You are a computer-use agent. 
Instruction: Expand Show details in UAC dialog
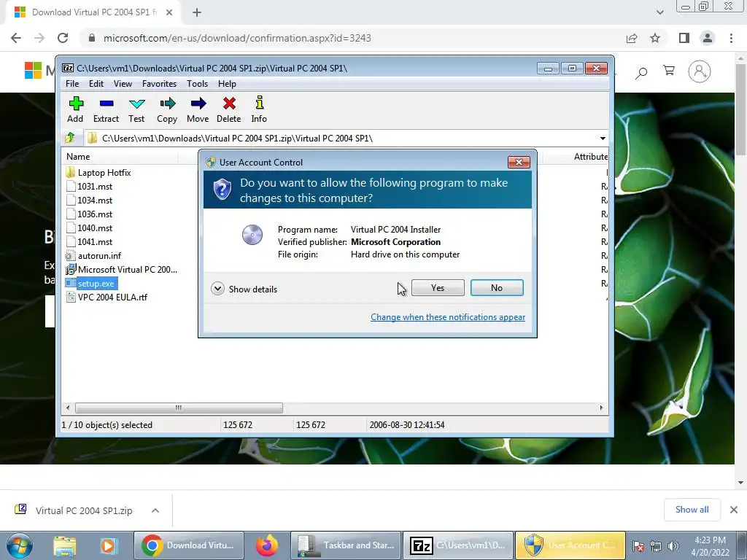pyautogui.click(x=244, y=289)
